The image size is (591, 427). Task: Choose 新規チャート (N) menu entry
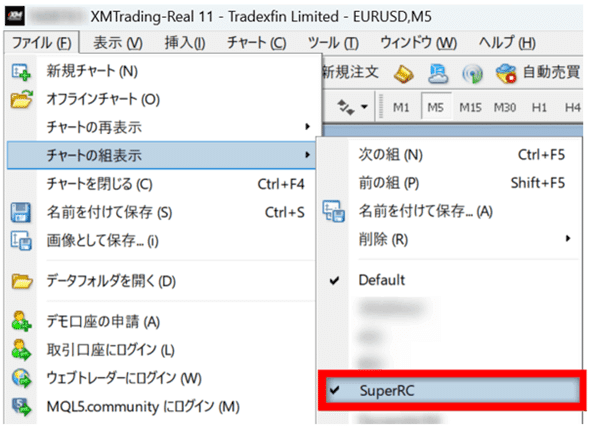point(162,71)
